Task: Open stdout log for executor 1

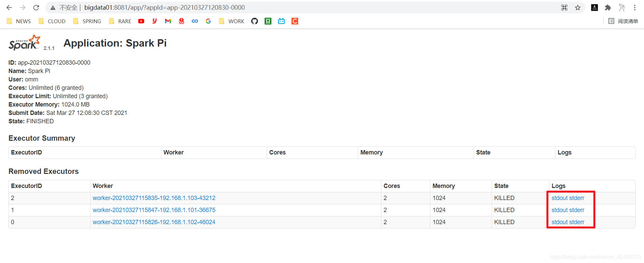Action: pyautogui.click(x=559, y=210)
